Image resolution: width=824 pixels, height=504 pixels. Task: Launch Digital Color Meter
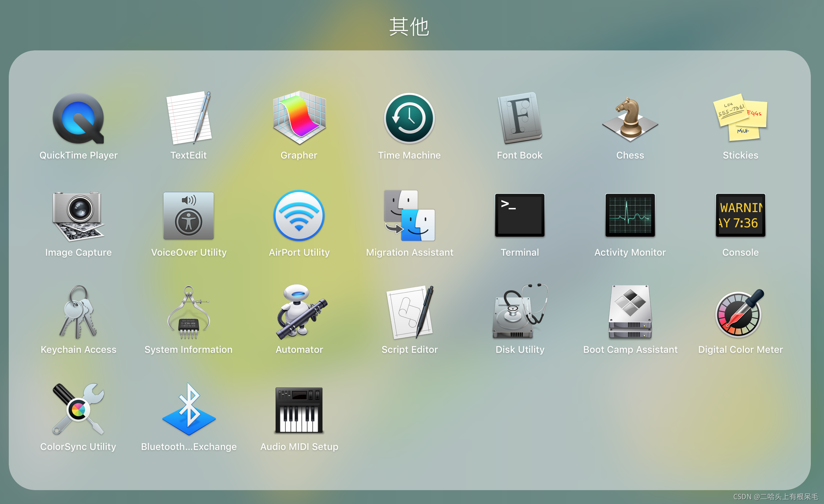point(740,313)
